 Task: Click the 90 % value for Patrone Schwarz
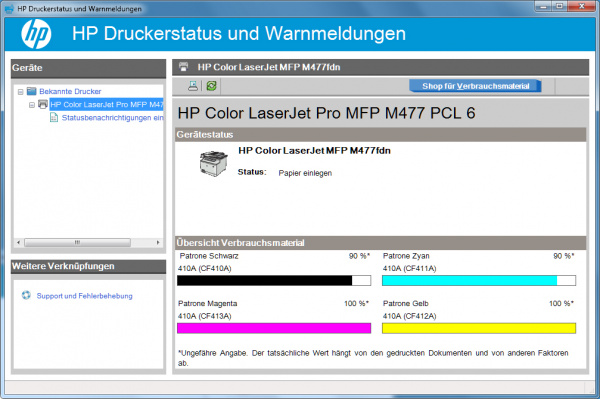(x=359, y=256)
